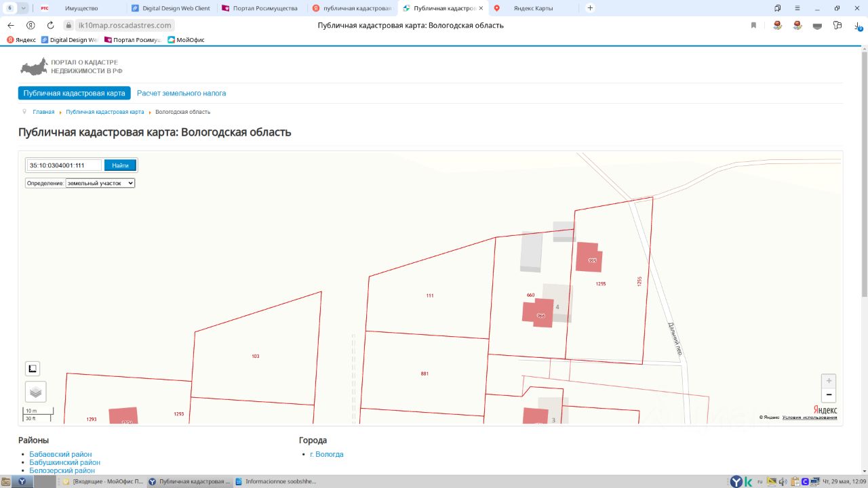Switch to the Имущество tab
The image size is (868, 488).
point(80,8)
